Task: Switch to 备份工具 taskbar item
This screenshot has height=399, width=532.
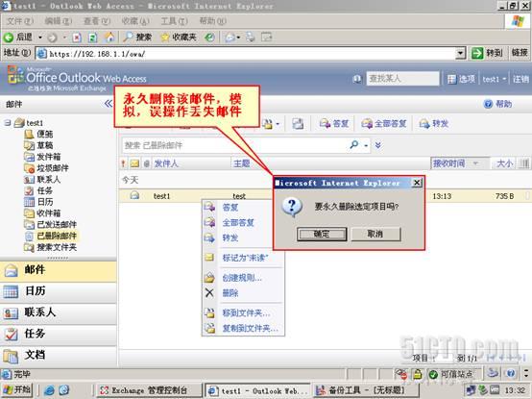Action: click(366, 390)
